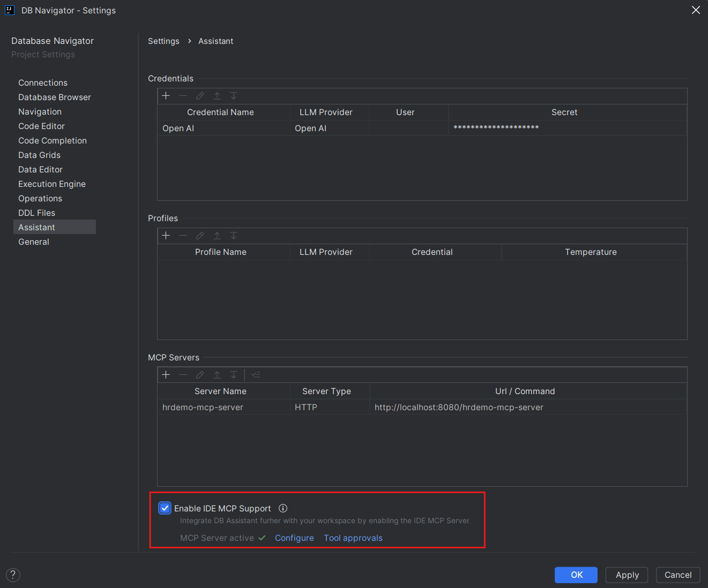Click Database Navigator sidebar heading
The image size is (708, 588).
point(53,41)
